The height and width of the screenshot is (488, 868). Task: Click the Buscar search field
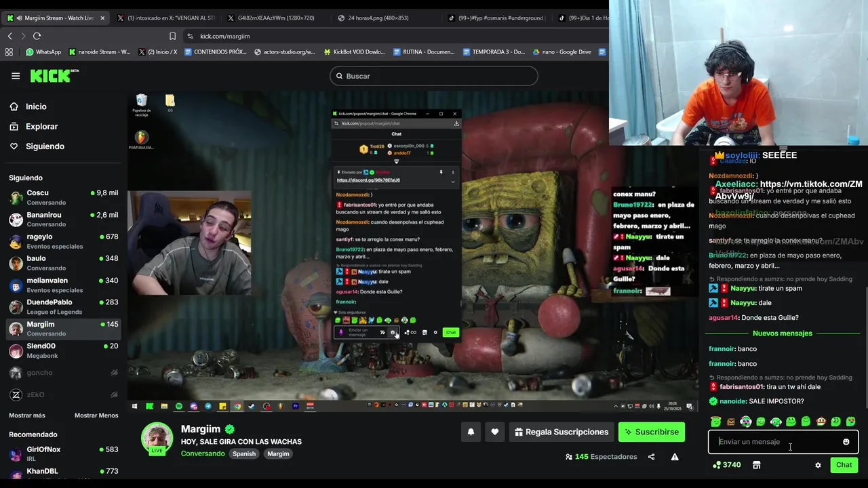pyautogui.click(x=434, y=76)
